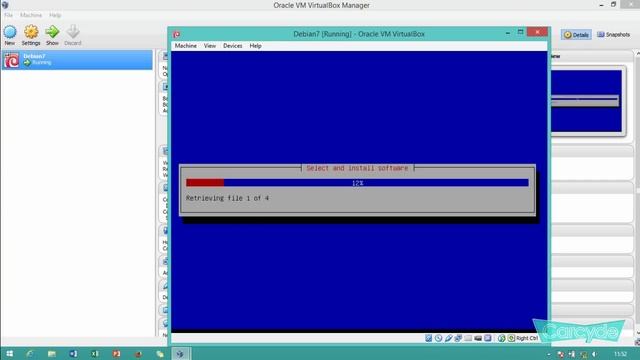This screenshot has width=640, height=360.
Task: Open Internet Explorer from the taskbar
Action: [30, 353]
